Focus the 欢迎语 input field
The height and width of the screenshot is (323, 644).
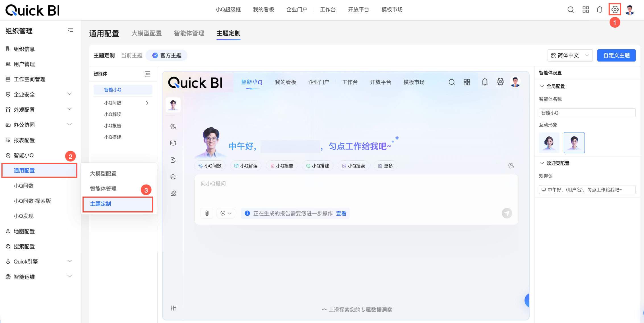tap(587, 190)
